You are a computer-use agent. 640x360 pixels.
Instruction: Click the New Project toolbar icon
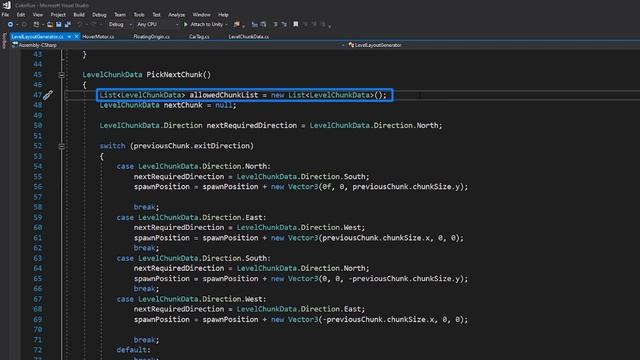point(36,24)
